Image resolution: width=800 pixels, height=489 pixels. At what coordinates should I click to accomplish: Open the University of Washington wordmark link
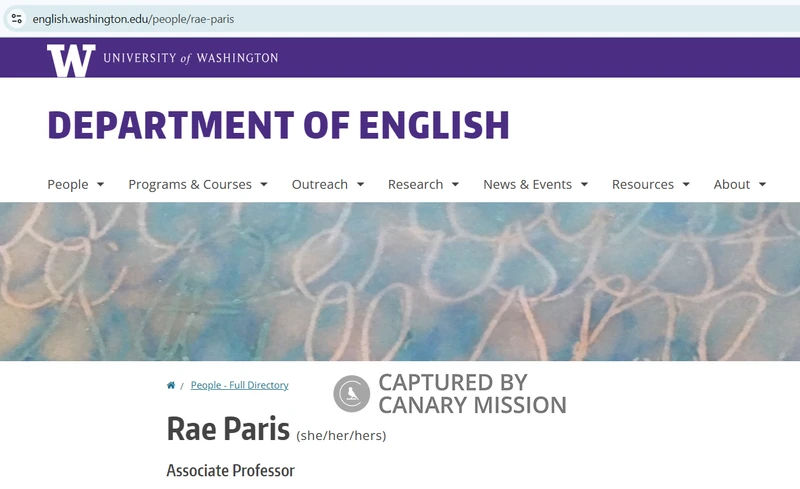point(191,58)
